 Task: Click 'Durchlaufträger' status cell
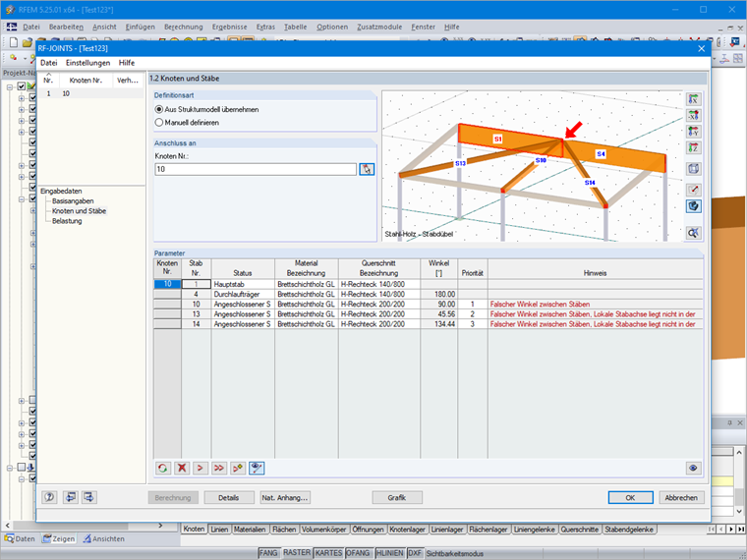click(x=243, y=295)
